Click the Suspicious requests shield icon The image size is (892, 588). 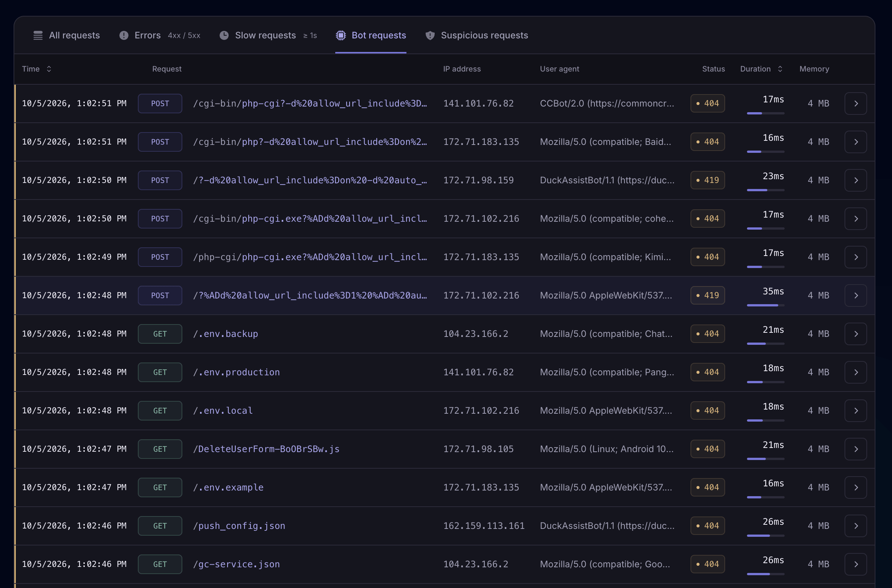[430, 35]
